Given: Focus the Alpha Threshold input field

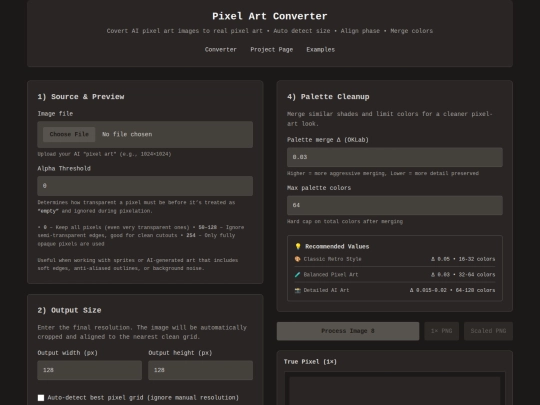Looking at the screenshot, I should (x=145, y=186).
